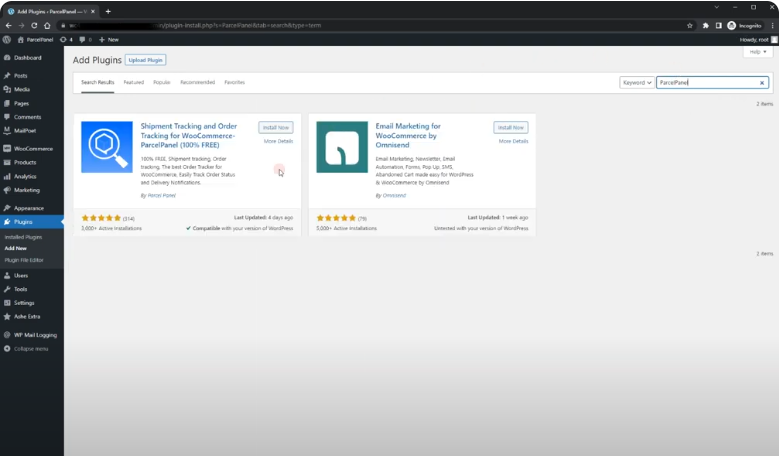Expand the Help panel

[x=758, y=52]
